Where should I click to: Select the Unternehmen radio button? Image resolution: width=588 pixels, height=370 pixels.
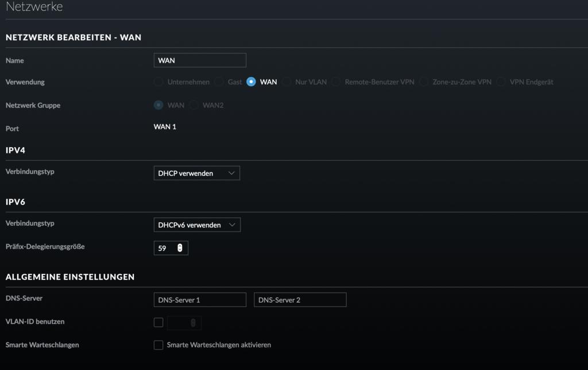(158, 82)
